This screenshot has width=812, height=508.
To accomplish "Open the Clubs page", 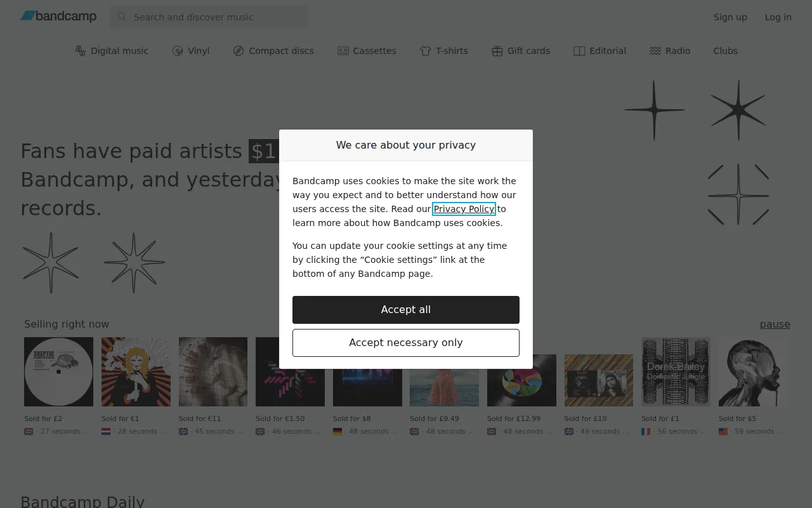I will 725,51.
